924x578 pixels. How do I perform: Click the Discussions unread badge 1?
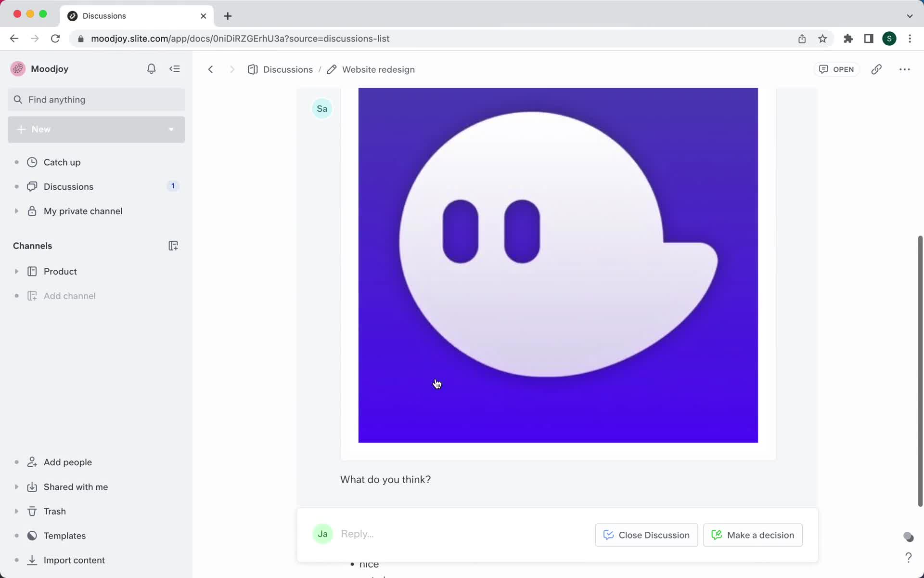coord(173,186)
